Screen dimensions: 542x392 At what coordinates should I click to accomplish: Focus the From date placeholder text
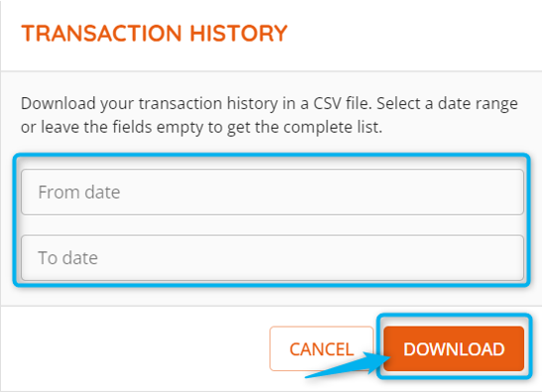(79, 193)
